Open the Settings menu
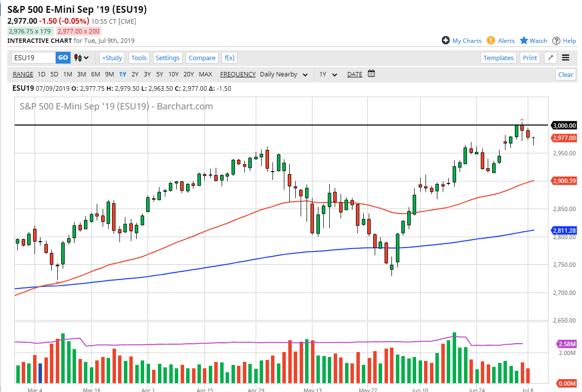 point(168,58)
